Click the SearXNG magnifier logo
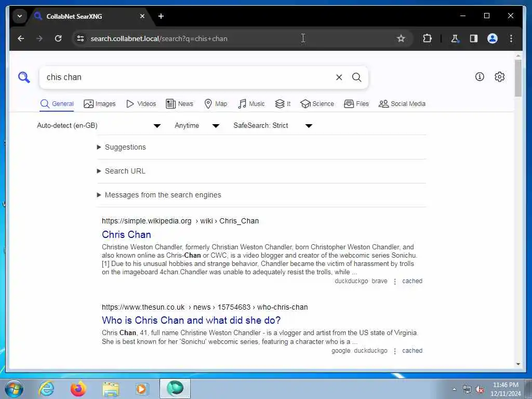The height and width of the screenshot is (399, 532). pos(24,77)
